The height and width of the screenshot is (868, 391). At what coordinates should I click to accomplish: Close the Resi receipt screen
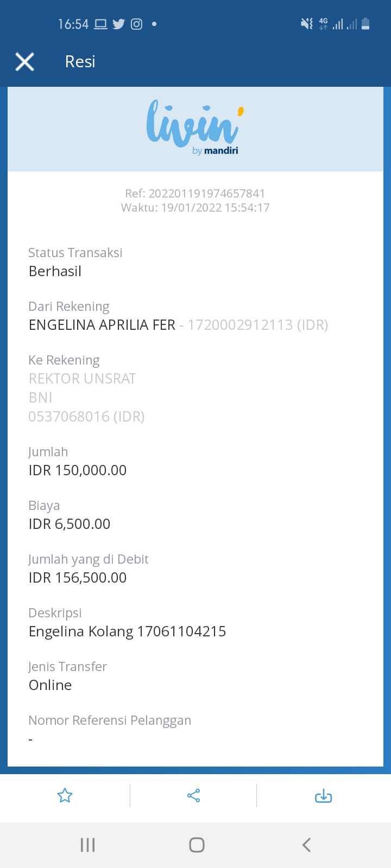coord(25,62)
